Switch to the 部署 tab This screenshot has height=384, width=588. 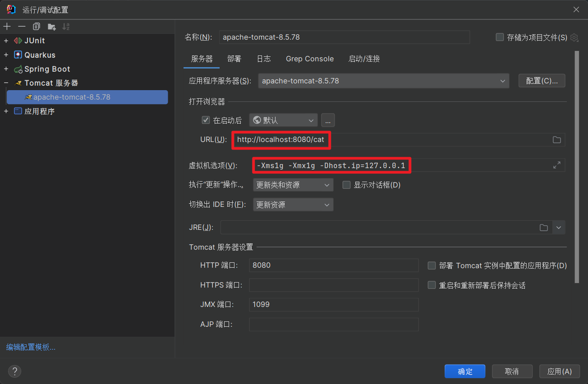234,59
